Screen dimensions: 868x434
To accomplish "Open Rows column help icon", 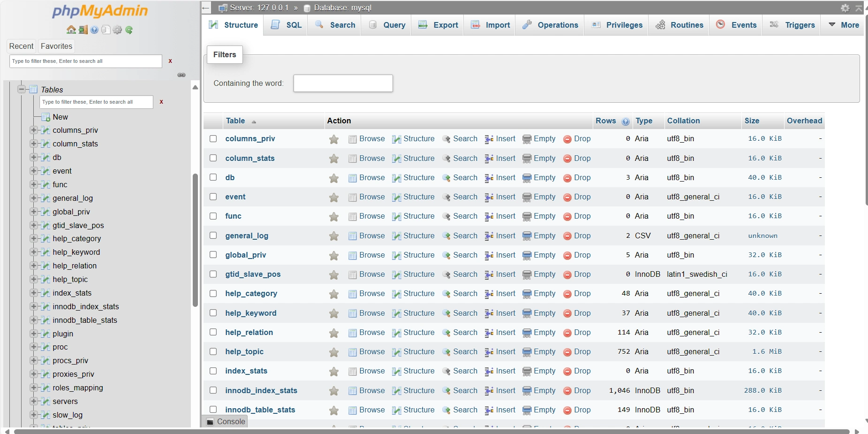I will pos(626,122).
